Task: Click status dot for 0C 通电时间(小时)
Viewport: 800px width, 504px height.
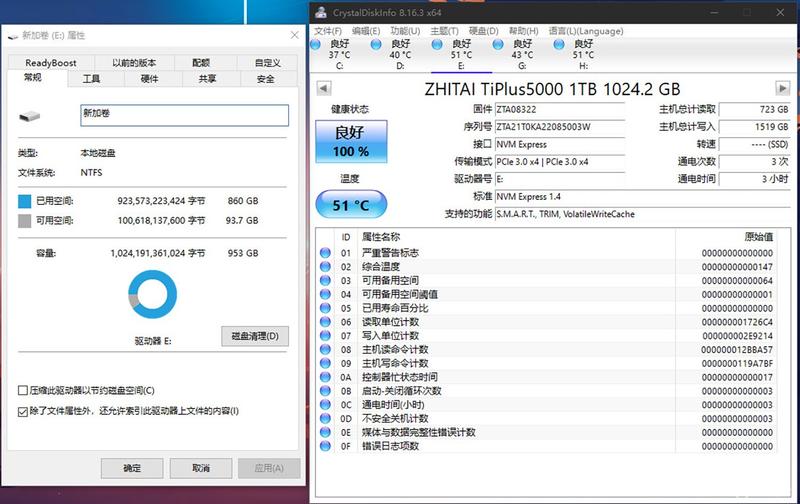Action: [325, 404]
